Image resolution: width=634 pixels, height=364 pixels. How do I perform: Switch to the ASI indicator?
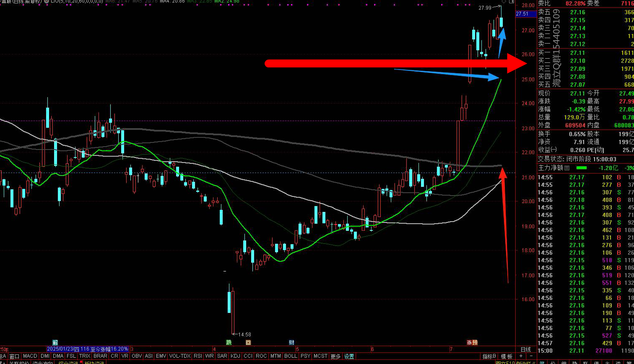(x=149, y=356)
